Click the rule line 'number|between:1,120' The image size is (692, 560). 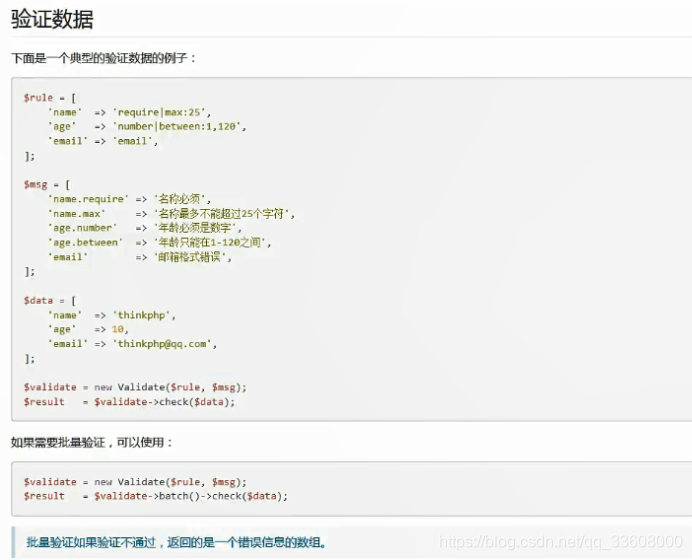(x=147, y=127)
